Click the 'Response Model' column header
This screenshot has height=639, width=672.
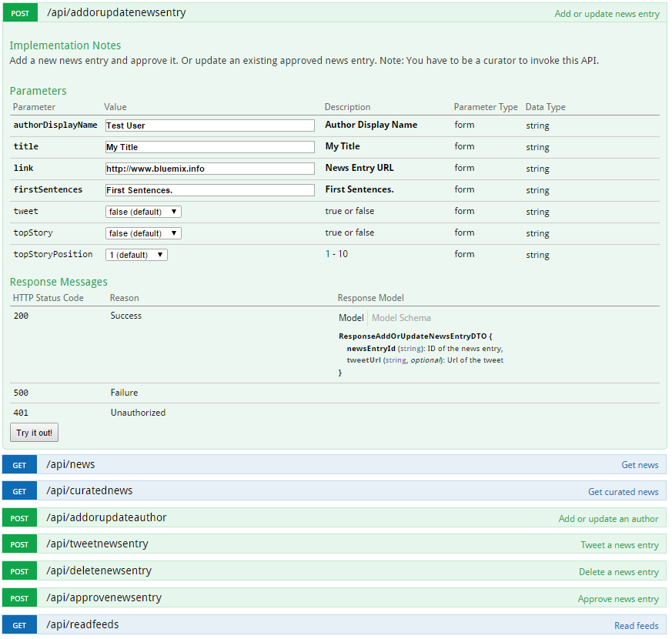point(371,298)
